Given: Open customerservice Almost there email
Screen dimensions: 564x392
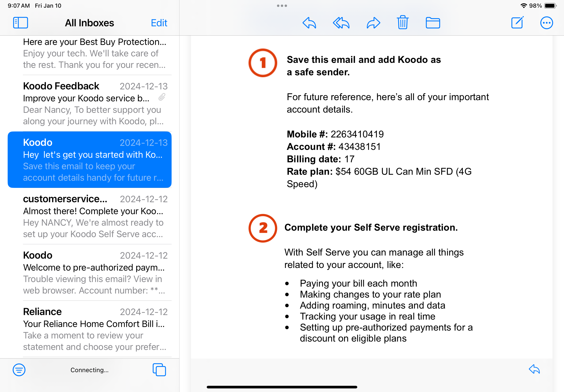Looking at the screenshot, I should coord(90,216).
